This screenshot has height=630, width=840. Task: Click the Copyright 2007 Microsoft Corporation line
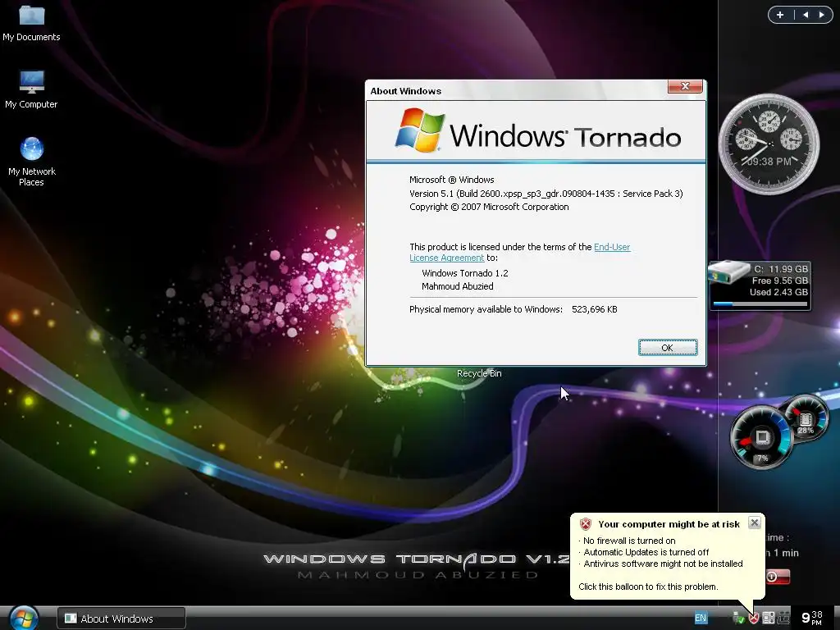pyautogui.click(x=489, y=207)
